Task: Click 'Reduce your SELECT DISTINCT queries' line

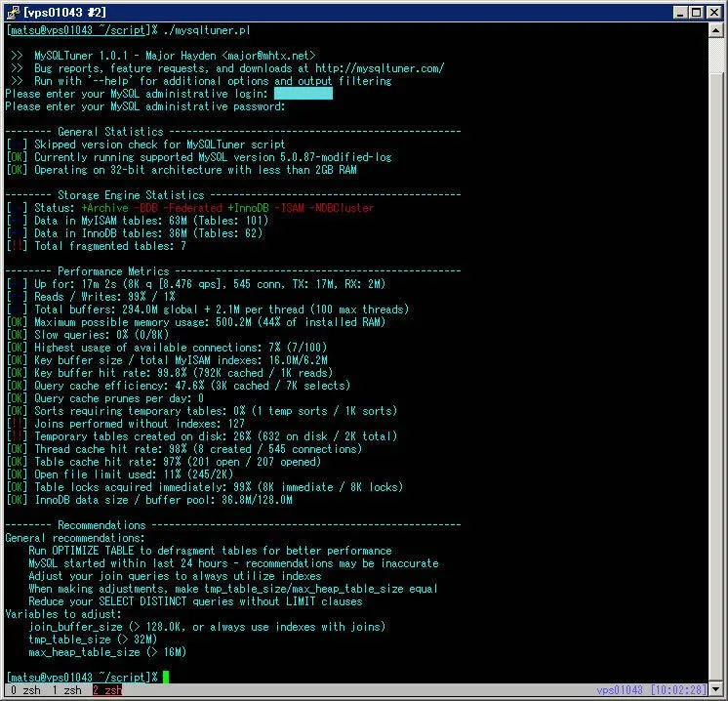Action: [195, 601]
